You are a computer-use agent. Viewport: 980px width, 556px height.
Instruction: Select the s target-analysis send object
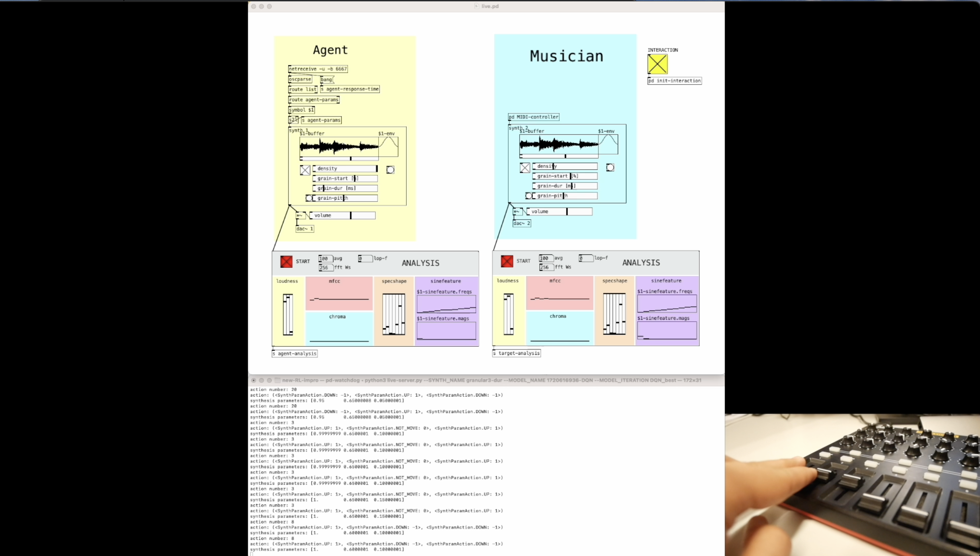point(516,353)
